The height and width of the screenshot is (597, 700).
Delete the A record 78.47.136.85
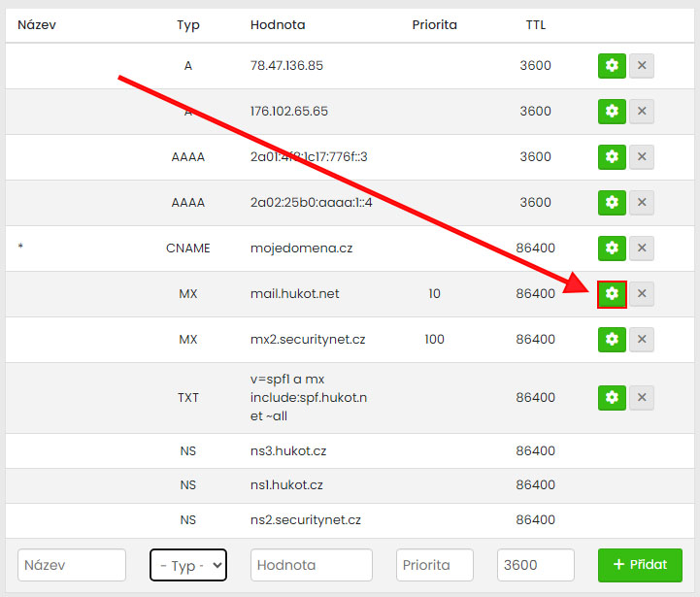641,66
